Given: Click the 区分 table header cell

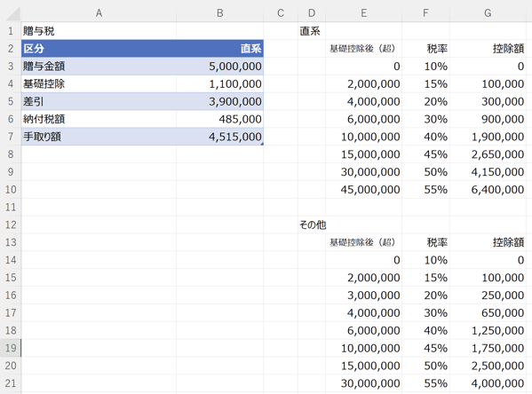Looking at the screenshot, I should click(99, 49).
